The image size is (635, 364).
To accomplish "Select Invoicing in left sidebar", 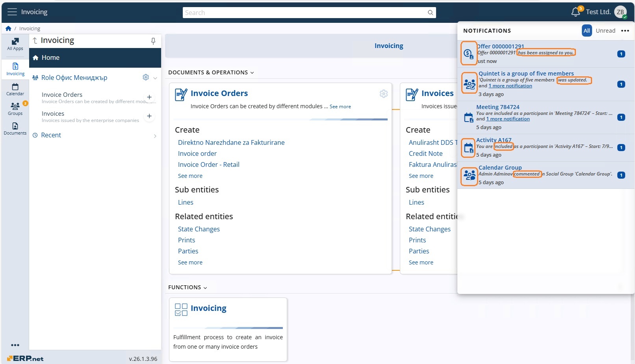I will (x=15, y=69).
